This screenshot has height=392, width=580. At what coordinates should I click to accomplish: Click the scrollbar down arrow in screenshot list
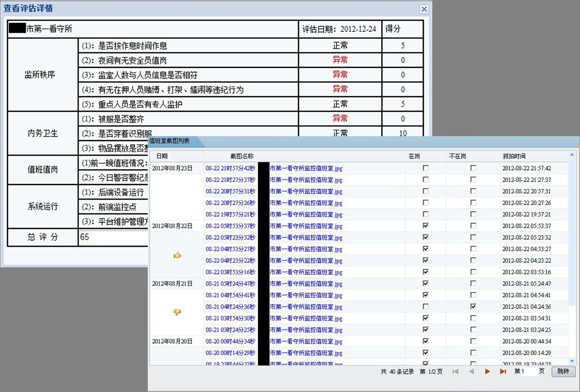[572, 361]
